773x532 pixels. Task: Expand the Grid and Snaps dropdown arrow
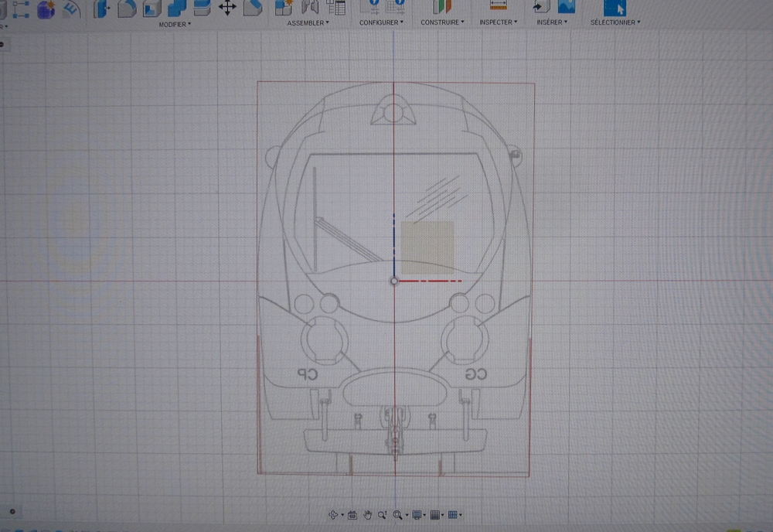tap(443, 515)
